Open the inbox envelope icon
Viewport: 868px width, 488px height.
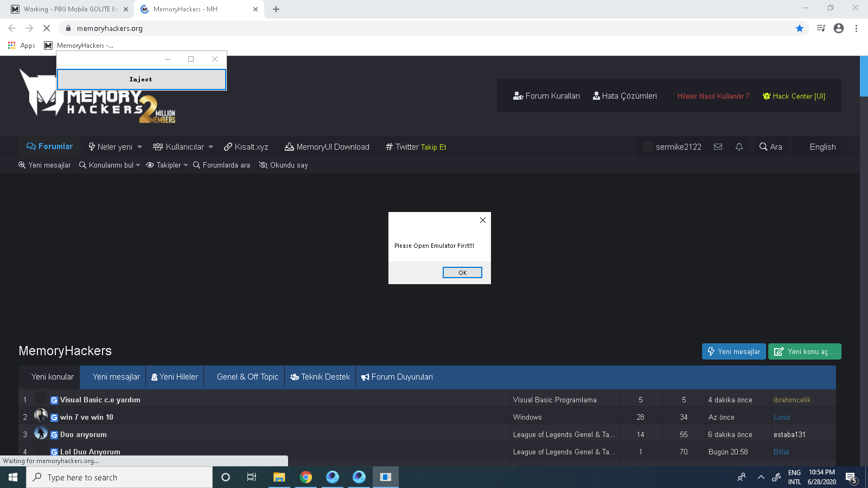[x=718, y=147]
